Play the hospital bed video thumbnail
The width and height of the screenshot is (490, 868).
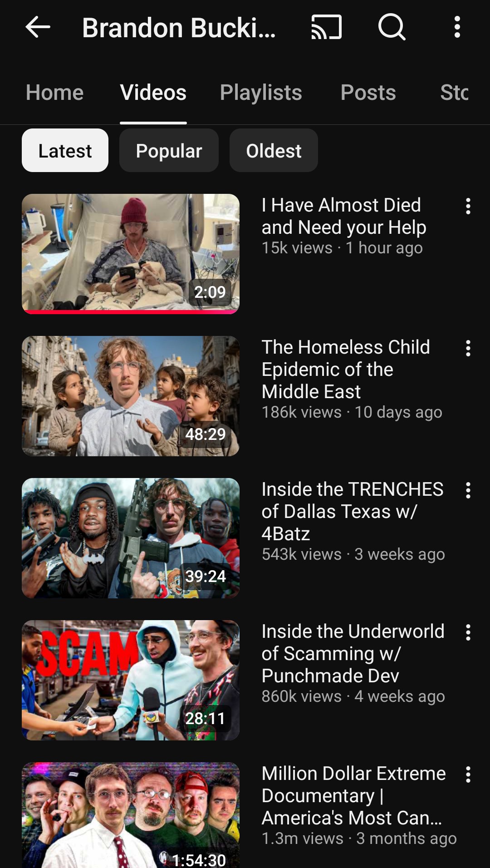131,254
